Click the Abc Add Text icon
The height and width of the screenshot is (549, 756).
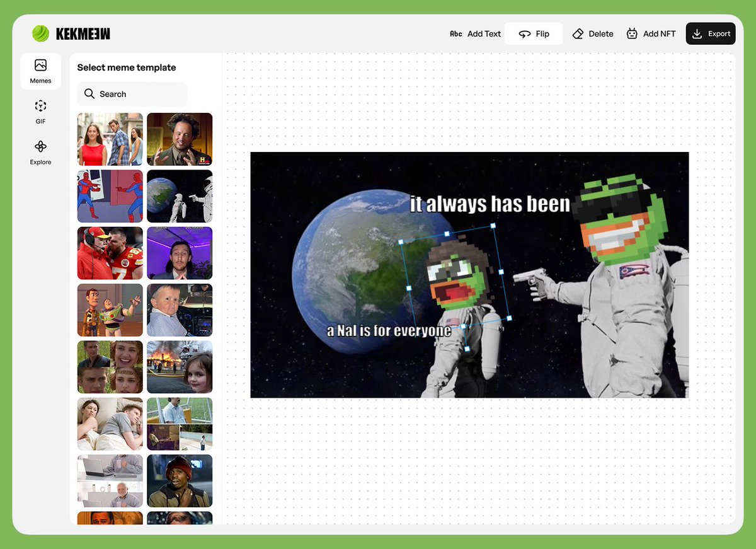tap(455, 33)
